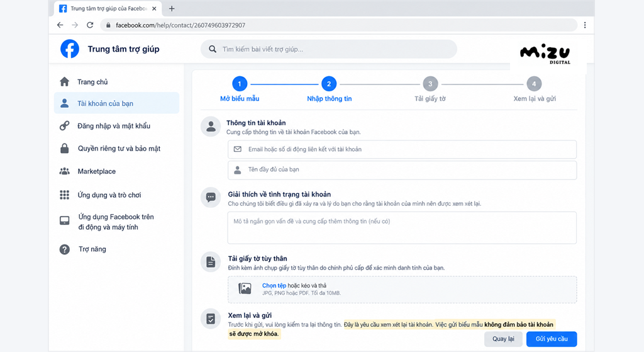Click the image icon in the upload area

[245, 288]
